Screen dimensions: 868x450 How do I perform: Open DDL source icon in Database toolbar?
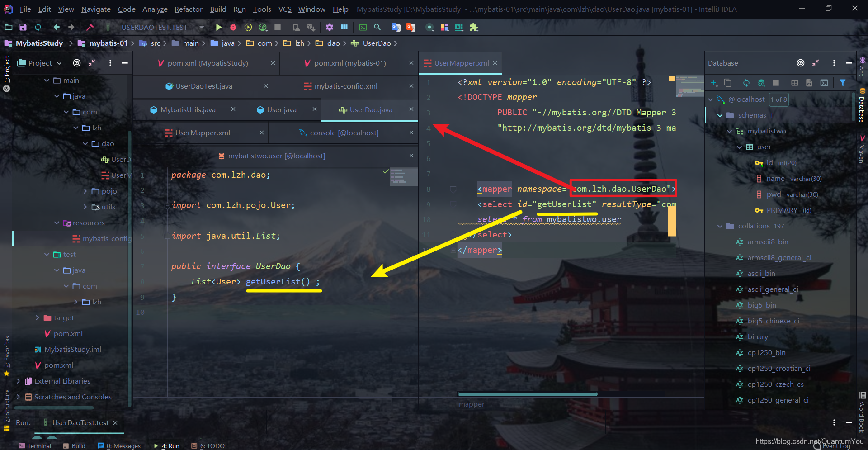point(809,83)
